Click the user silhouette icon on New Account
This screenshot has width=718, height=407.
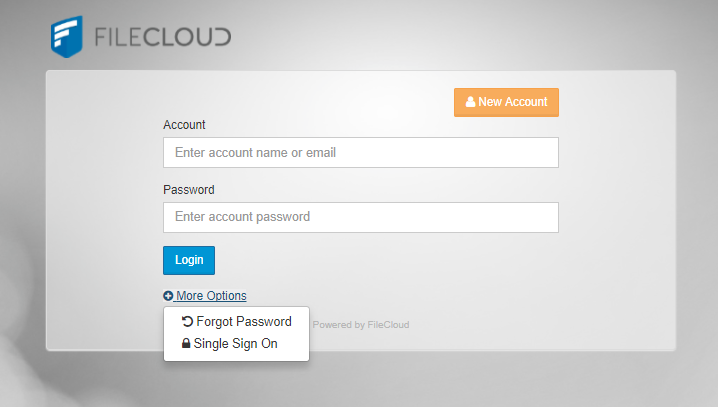(x=470, y=102)
